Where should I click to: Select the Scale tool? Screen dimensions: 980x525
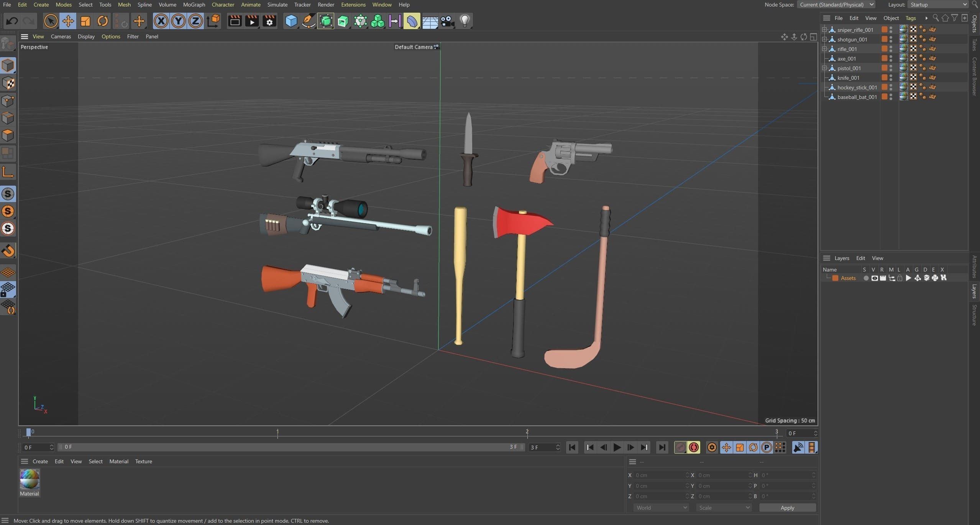[x=85, y=21]
